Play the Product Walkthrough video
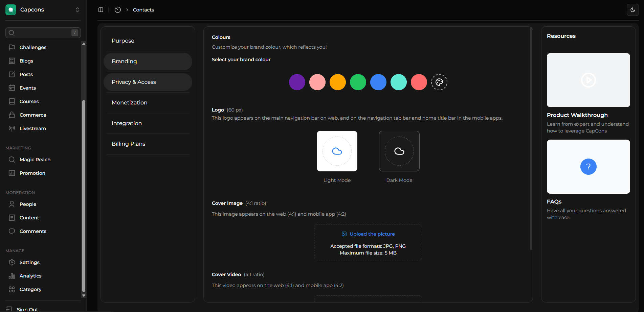Screen dimensions: 644x312 (589, 80)
